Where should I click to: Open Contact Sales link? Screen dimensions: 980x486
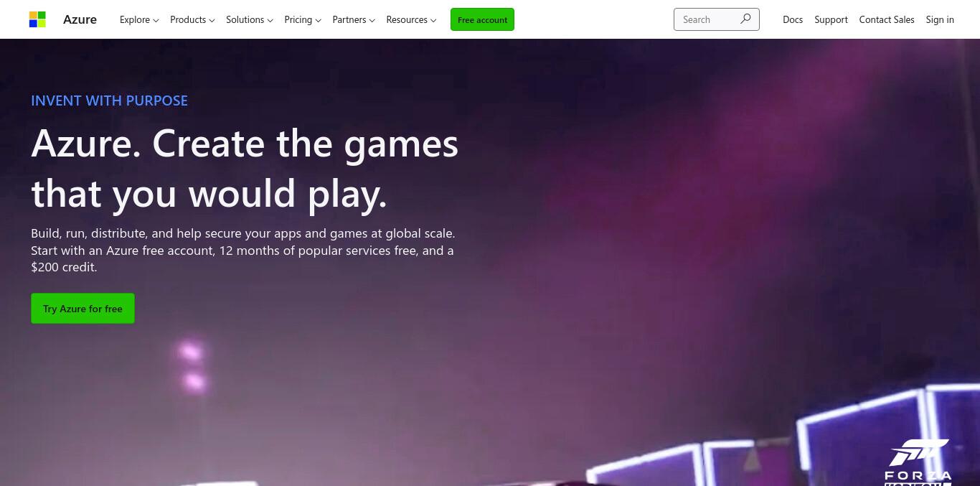click(887, 19)
